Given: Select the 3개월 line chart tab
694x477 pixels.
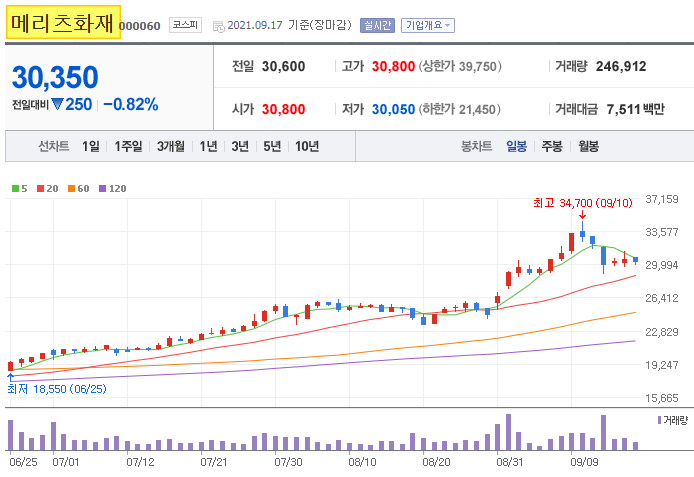Looking at the screenshot, I should tap(171, 146).
